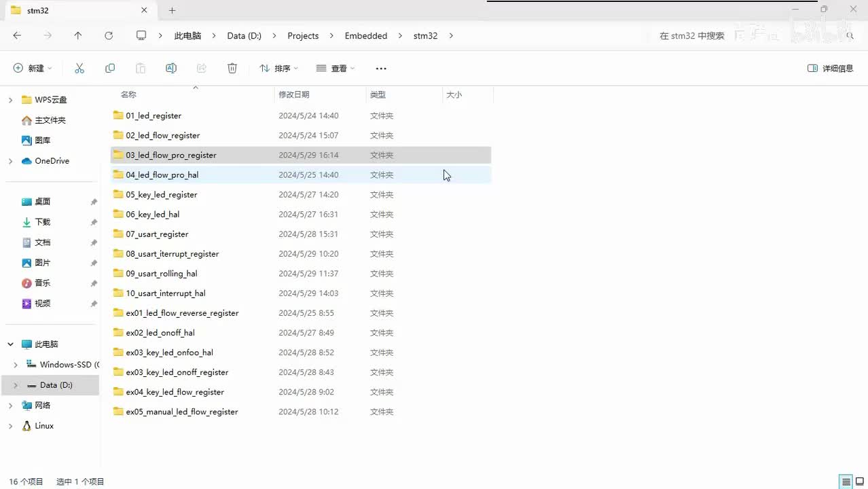Viewport: 868px width, 489px height.
Task: Expand the OneDrive tree node
Action: 10,161
